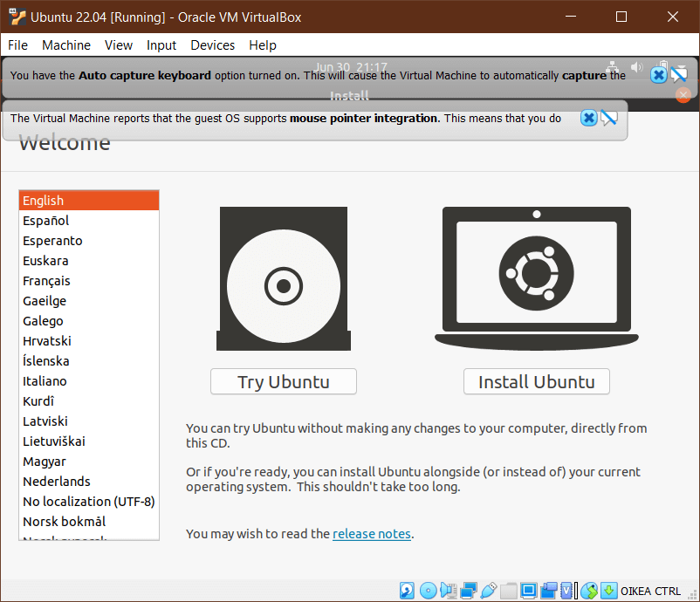Click the keyboard capture green arrow icon
700x602 pixels.
pos(609,591)
